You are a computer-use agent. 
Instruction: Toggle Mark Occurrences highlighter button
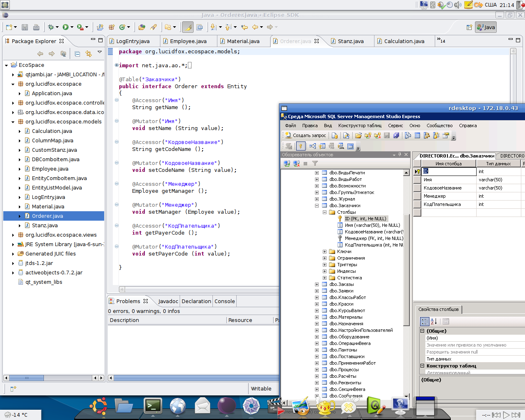188,27
